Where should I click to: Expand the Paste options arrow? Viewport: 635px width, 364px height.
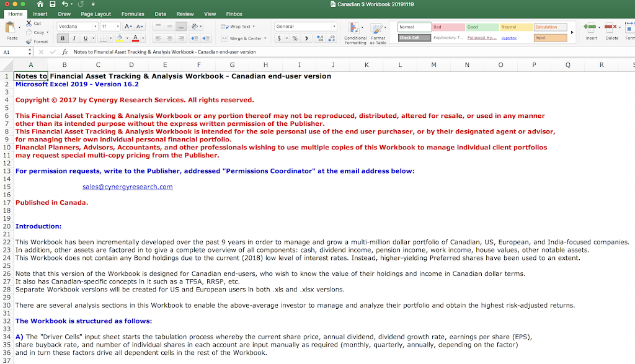tap(19, 27)
